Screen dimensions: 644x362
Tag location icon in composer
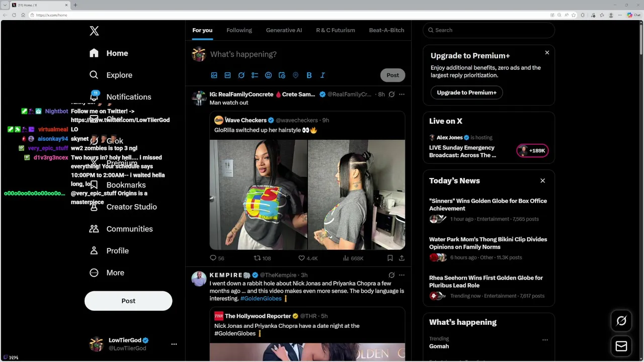click(295, 75)
